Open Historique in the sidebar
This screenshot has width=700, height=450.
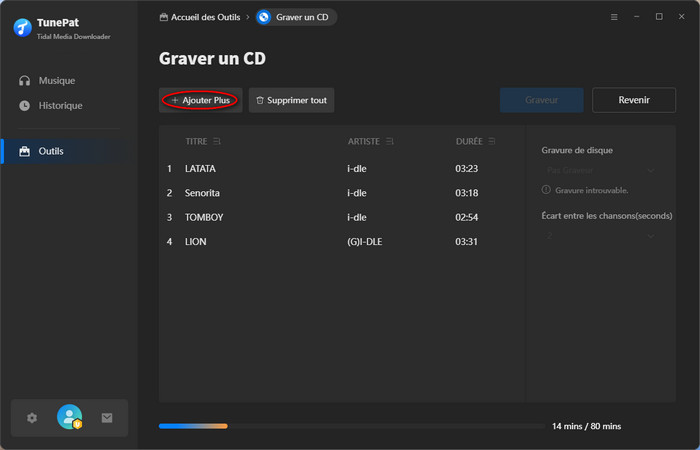(60, 105)
